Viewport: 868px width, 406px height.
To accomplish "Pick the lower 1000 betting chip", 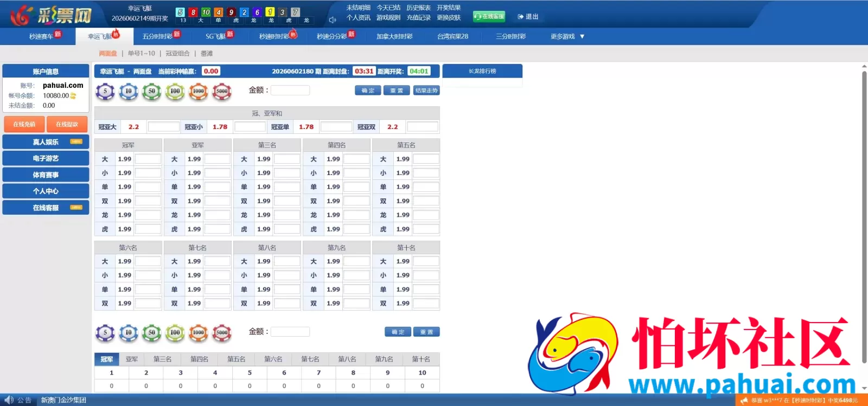I will 199,333.
